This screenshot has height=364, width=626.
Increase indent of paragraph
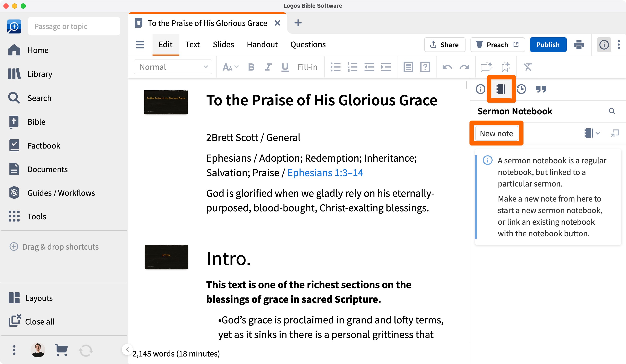point(386,67)
